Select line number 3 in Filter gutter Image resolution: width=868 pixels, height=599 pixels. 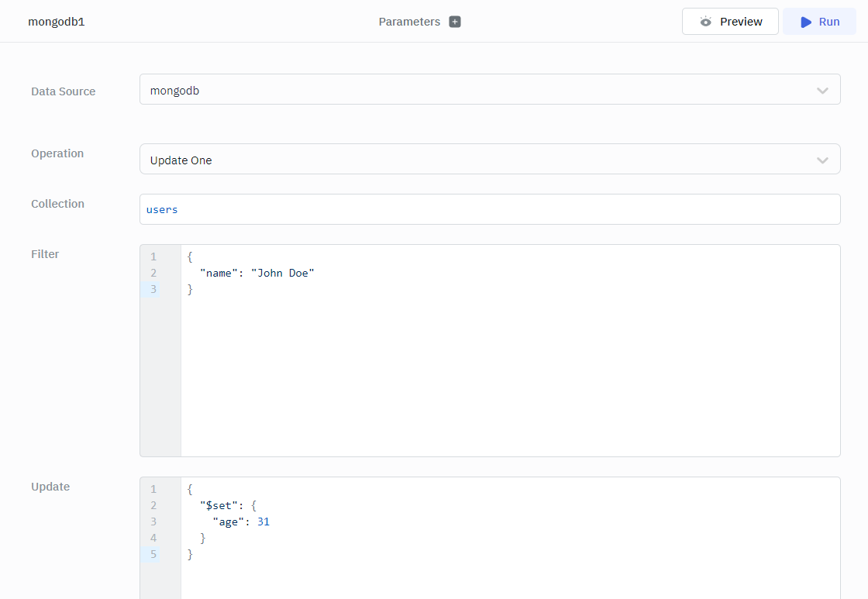153,289
